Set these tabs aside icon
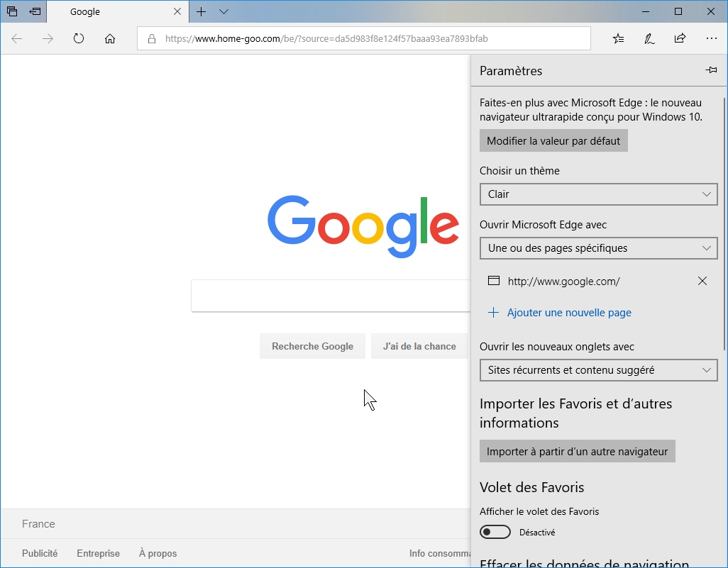Screen dimensions: 728x568 [x=35, y=11]
